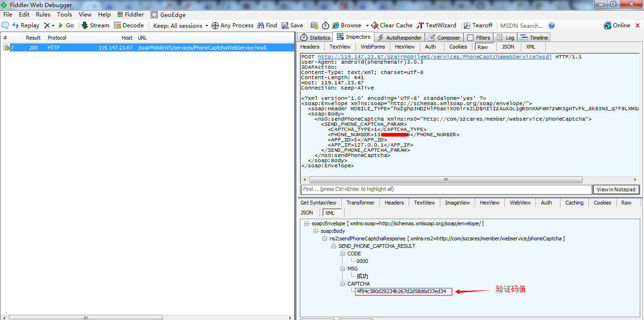Toggle the Decode toolbar button
This screenshot has height=320, width=644.
pos(129,25)
